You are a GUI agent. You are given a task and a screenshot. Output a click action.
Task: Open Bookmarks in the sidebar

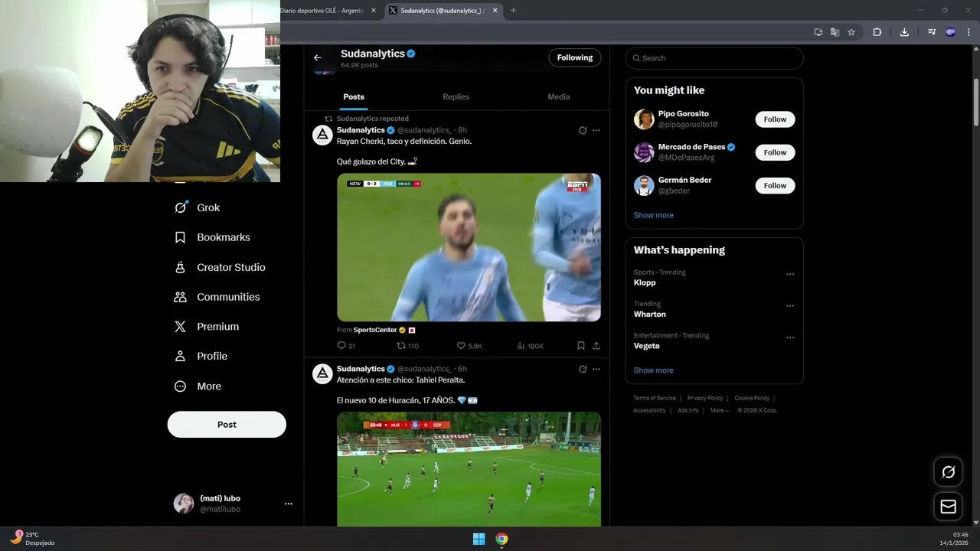(213, 237)
